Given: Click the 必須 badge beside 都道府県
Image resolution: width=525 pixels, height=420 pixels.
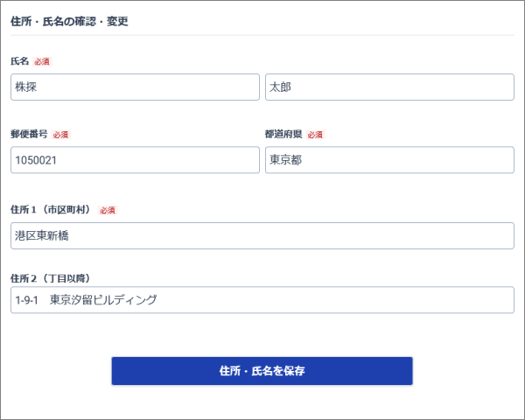Looking at the screenshot, I should 315,135.
